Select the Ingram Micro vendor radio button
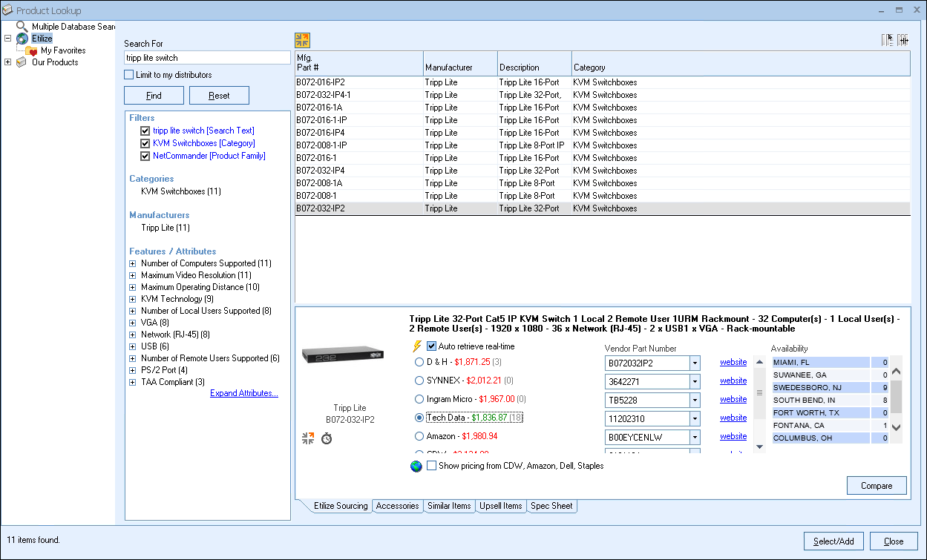Viewport: 927px width, 560px height. [x=419, y=399]
